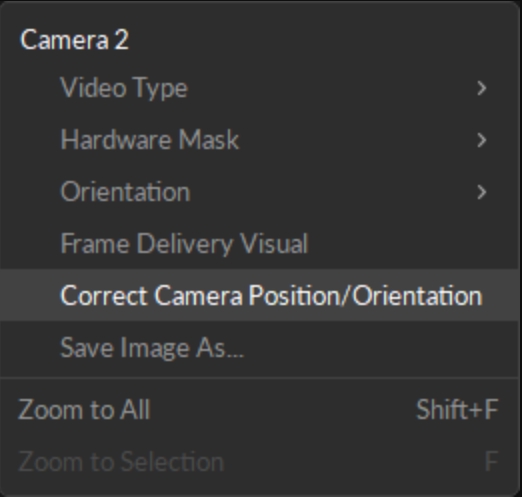This screenshot has width=522, height=497.
Task: Click the separator line above Zoom to All
Action: pyautogui.click(x=259, y=378)
